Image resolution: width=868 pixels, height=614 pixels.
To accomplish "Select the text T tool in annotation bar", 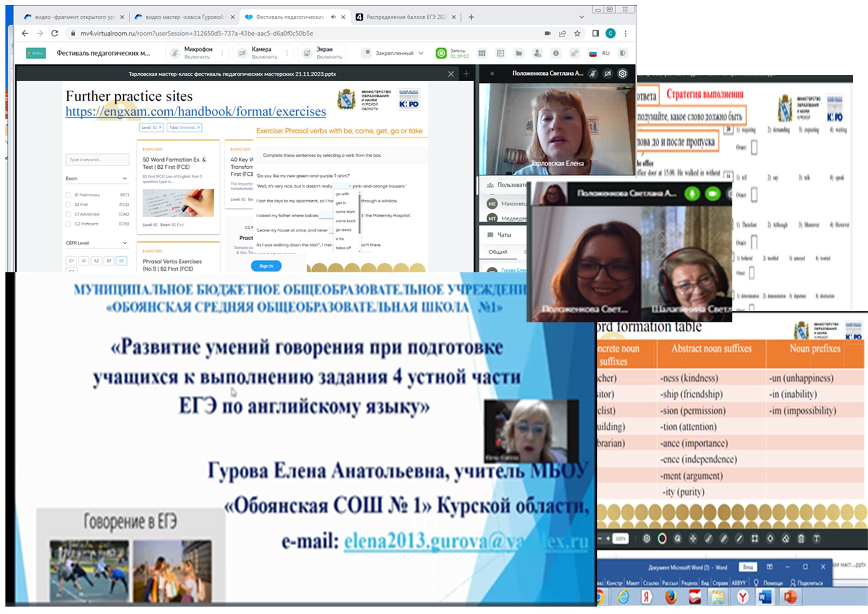I will coord(817,538).
